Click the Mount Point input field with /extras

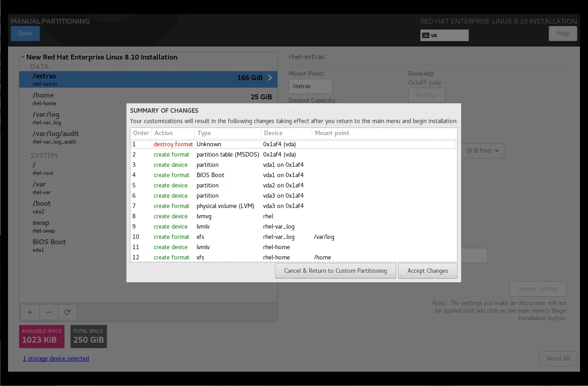pyautogui.click(x=310, y=86)
